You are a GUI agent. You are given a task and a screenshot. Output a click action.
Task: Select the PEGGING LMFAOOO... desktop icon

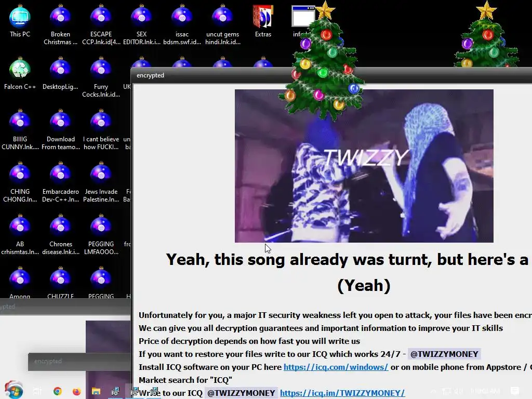101,234
